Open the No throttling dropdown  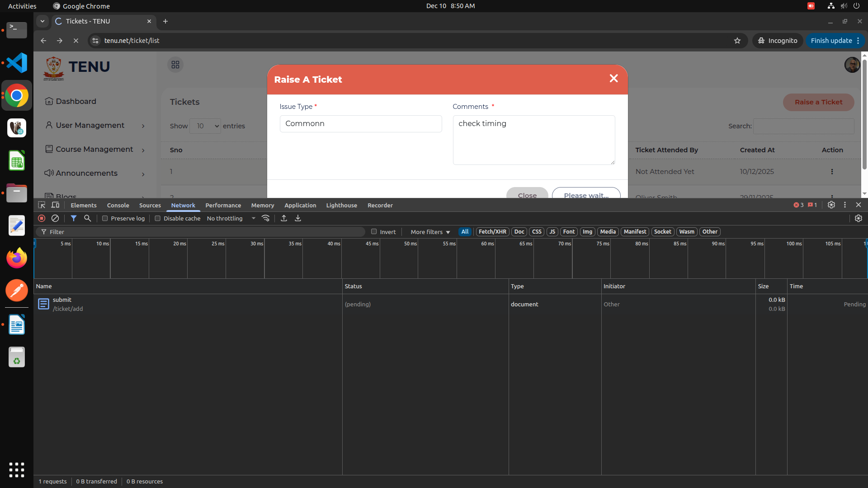[x=231, y=218]
